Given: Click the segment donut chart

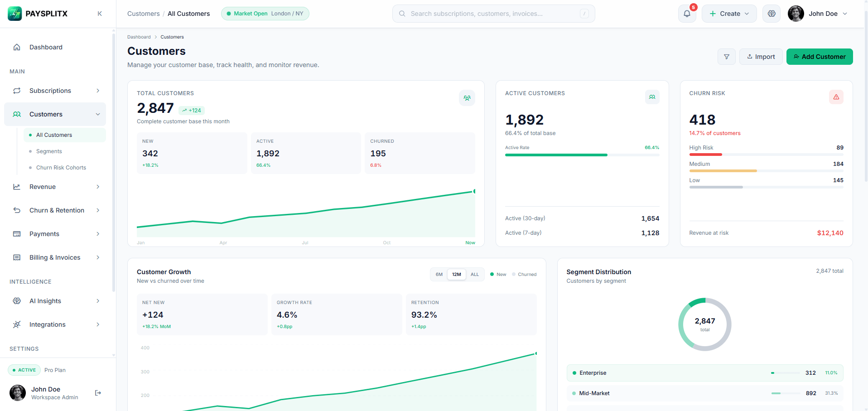Looking at the screenshot, I should [705, 324].
